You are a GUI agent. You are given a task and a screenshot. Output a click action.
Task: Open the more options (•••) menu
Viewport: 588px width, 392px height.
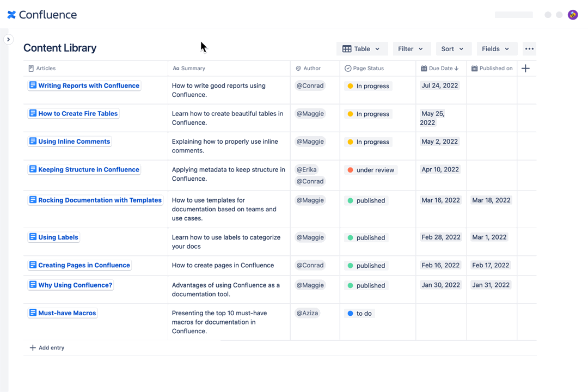tap(529, 48)
